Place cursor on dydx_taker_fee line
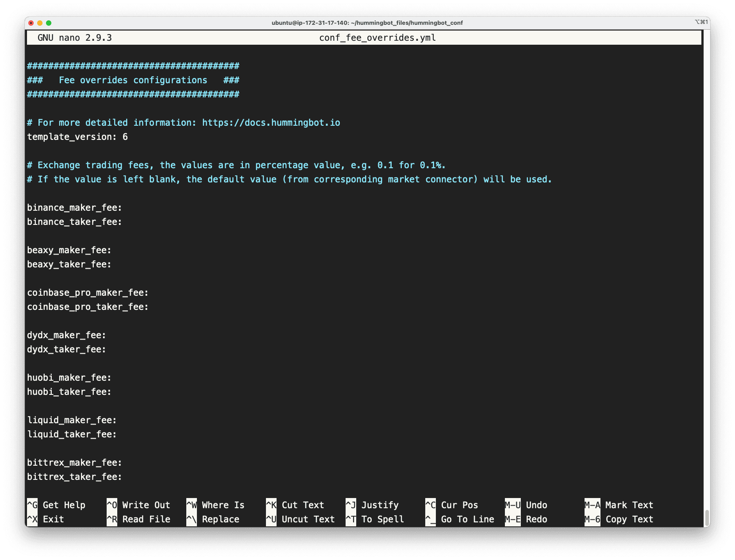Screen dimensions: 735x560 pos(66,349)
